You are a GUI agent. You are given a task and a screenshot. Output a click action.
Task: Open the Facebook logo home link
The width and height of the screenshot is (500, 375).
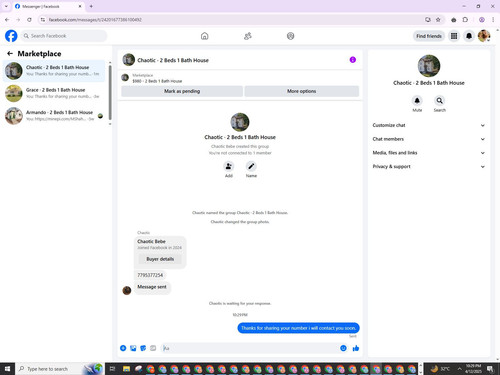(11, 36)
